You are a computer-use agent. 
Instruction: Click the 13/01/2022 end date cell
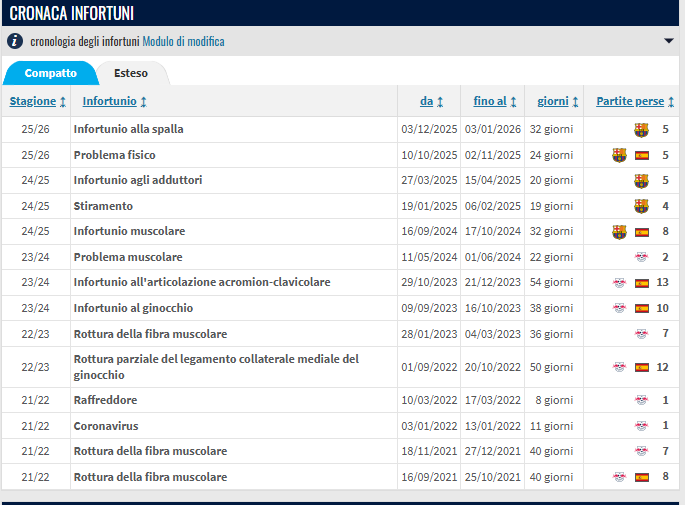[x=493, y=425]
